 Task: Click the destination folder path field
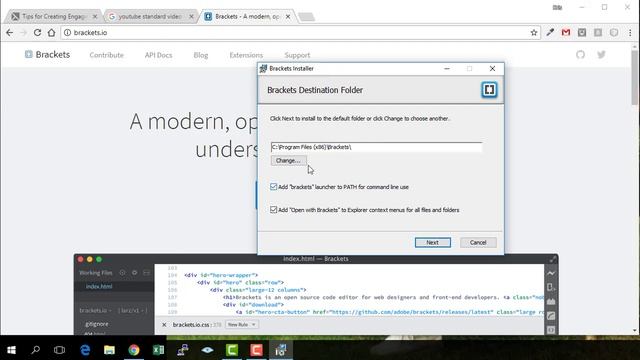(x=376, y=147)
